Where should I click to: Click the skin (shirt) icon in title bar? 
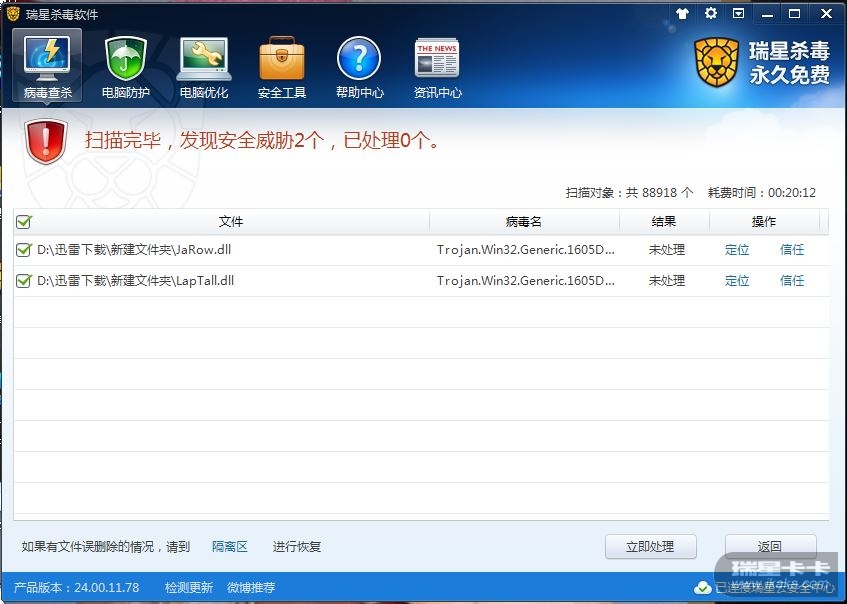tap(683, 14)
